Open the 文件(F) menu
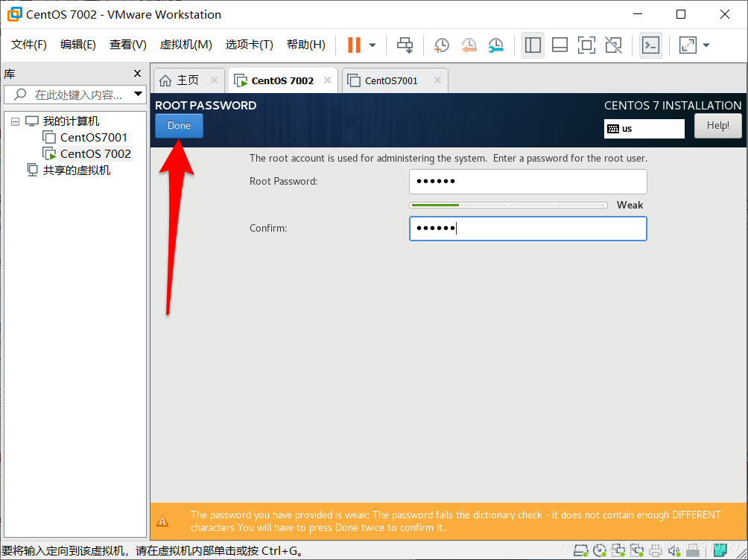This screenshot has height=560, width=748. tap(28, 45)
